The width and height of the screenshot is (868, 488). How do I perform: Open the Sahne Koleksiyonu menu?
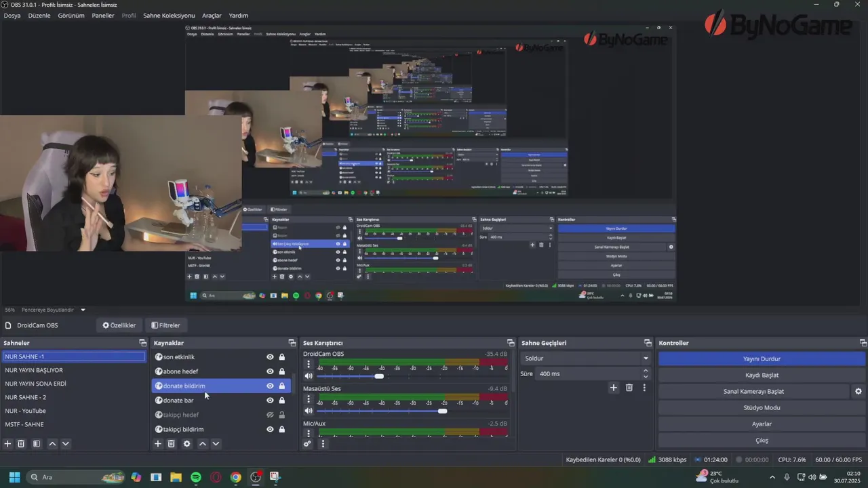[169, 16]
